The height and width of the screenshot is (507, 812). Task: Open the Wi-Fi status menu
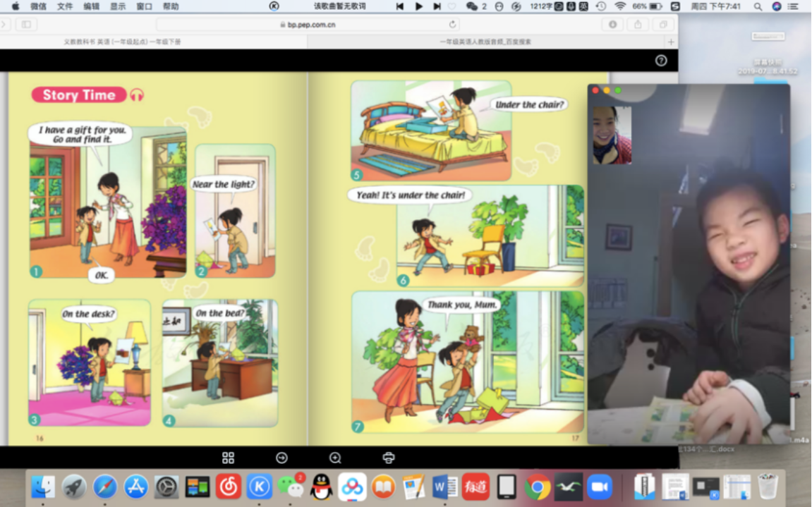coord(620,6)
